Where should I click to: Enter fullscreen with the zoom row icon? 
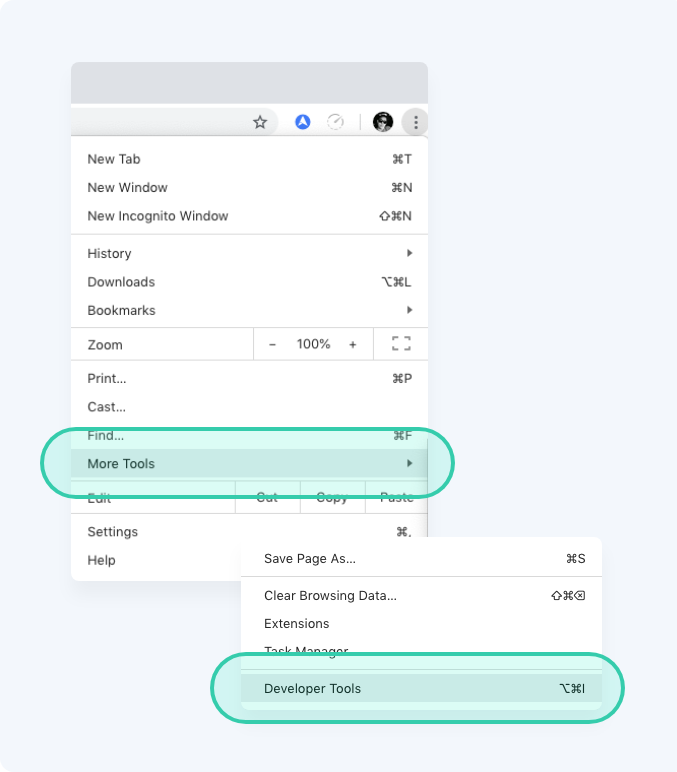401,344
